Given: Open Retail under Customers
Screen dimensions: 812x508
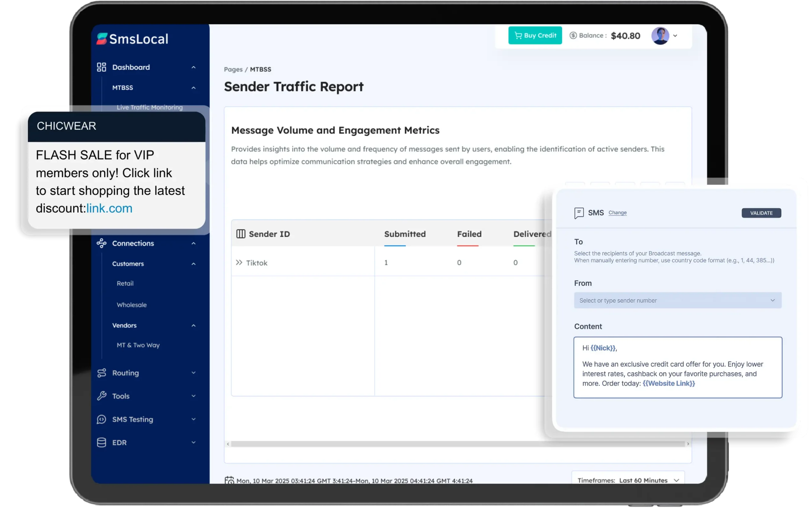Looking at the screenshot, I should click(125, 284).
